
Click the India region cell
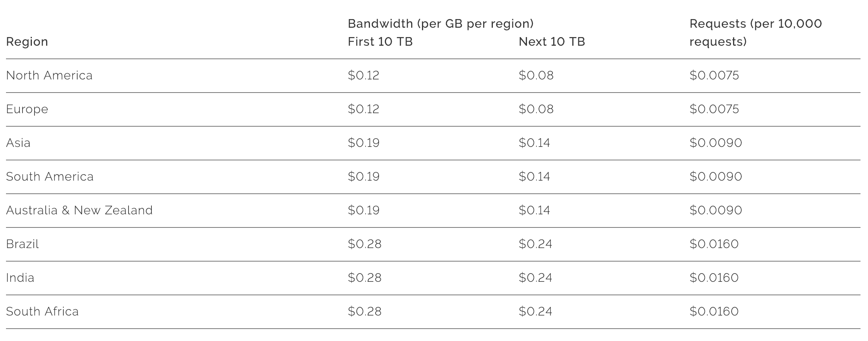tap(20, 278)
